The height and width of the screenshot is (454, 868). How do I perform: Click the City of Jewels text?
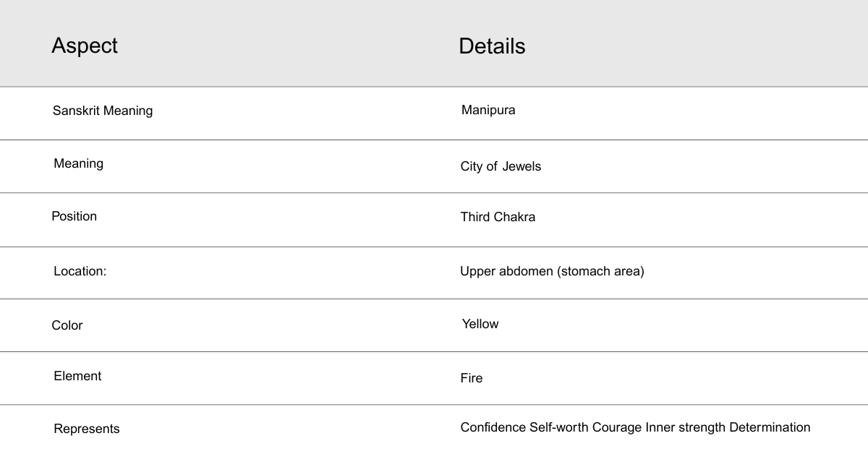(x=501, y=166)
